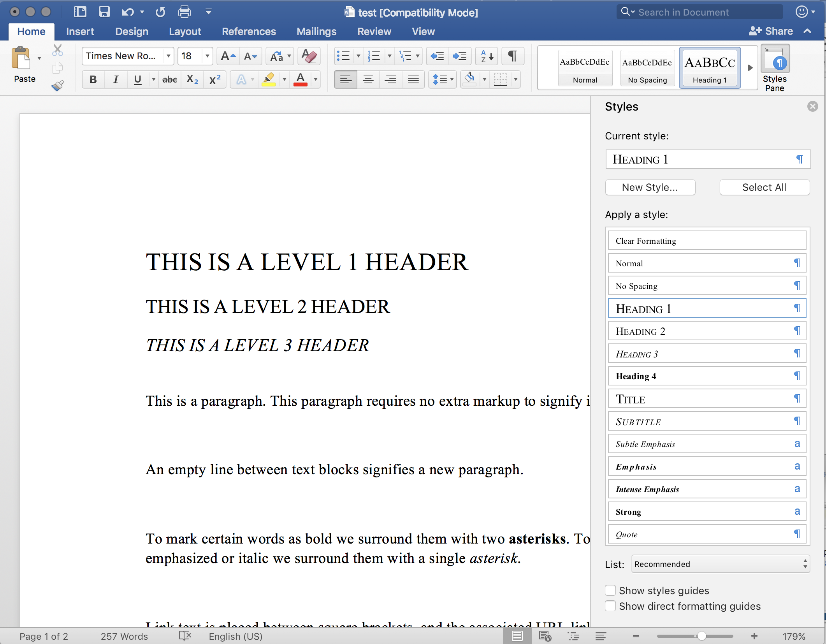Click the Heading 2 style in styles pane
Viewport: 826px width, 644px height.
pyautogui.click(x=706, y=330)
